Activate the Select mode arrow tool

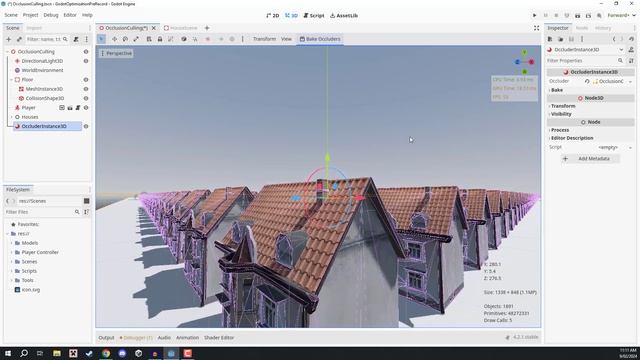[x=102, y=39]
